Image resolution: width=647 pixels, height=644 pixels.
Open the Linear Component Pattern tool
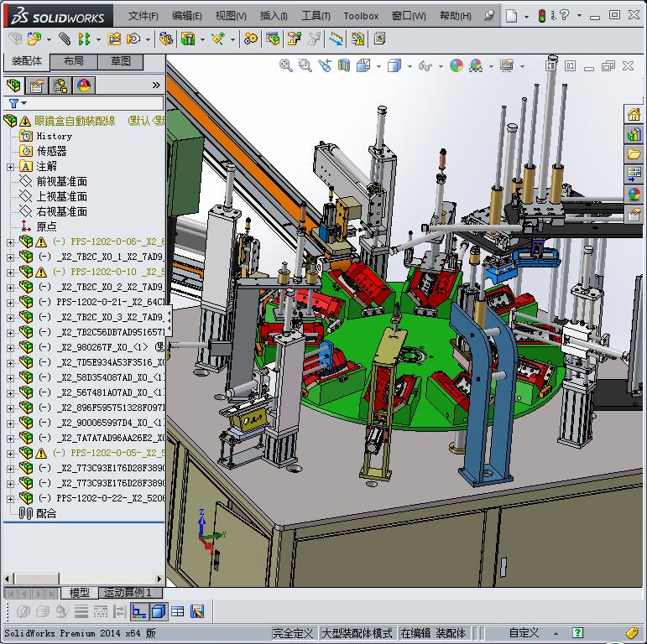click(x=84, y=39)
